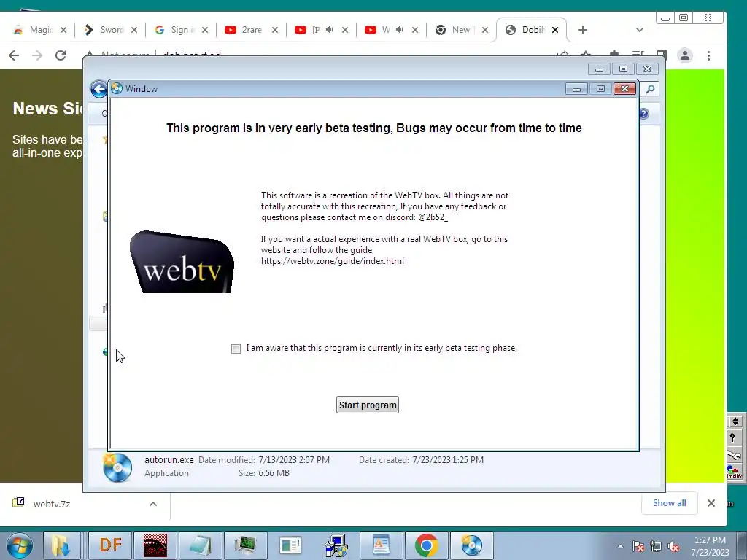Image resolution: width=747 pixels, height=560 pixels.
Task: Click the Explorer back arrow button
Action: [98, 89]
